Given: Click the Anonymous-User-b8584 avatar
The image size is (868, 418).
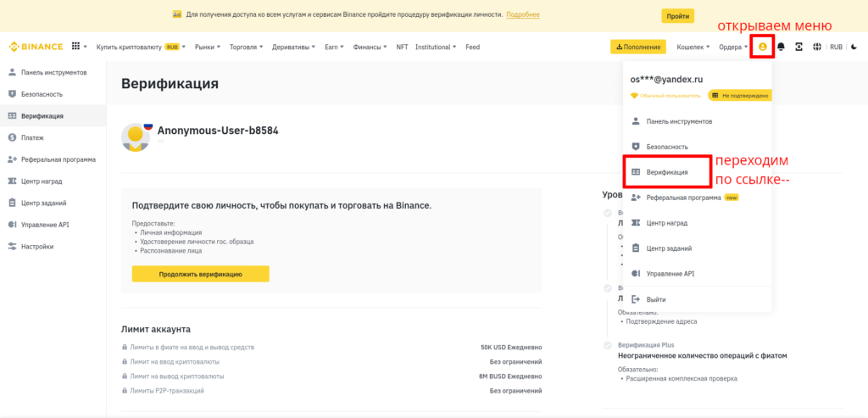Looking at the screenshot, I should [x=136, y=137].
